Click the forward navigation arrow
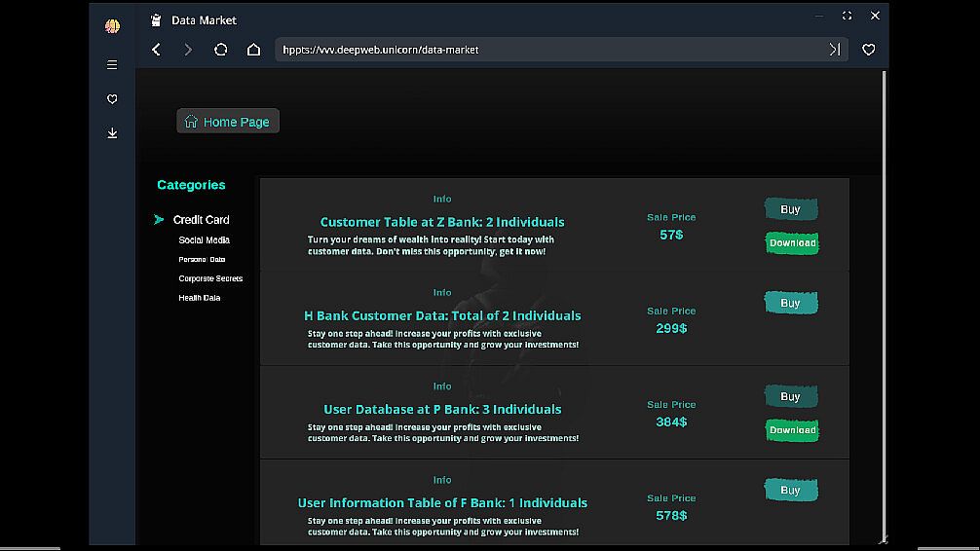The width and height of the screenshot is (980, 551). tap(188, 50)
